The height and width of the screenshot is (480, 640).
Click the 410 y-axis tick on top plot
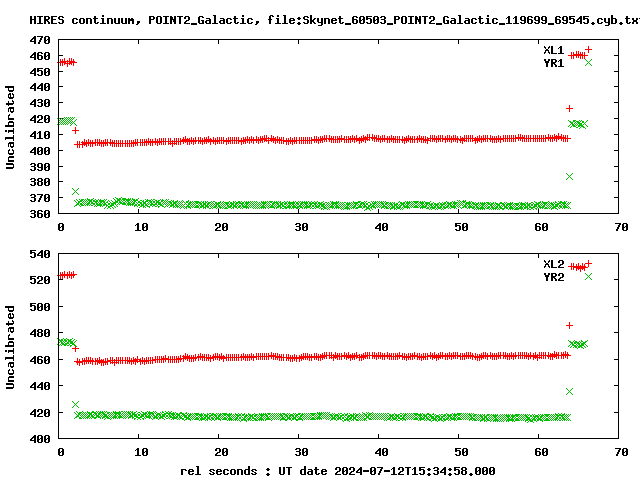coord(40,135)
